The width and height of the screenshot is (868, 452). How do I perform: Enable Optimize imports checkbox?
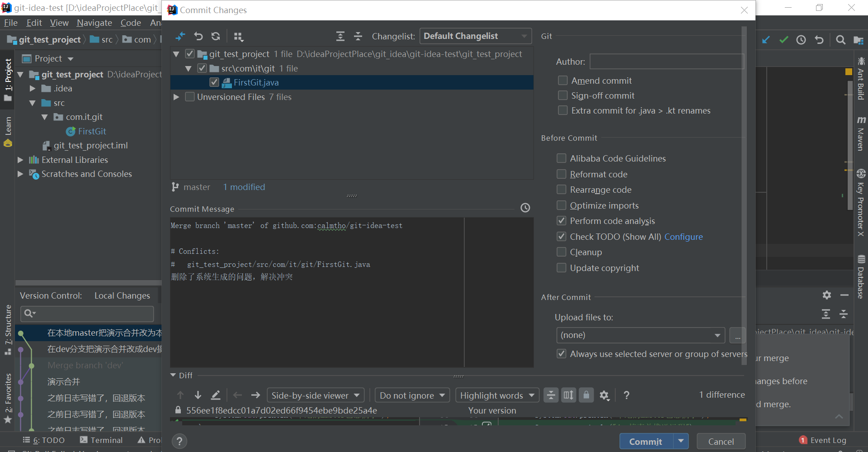point(561,205)
